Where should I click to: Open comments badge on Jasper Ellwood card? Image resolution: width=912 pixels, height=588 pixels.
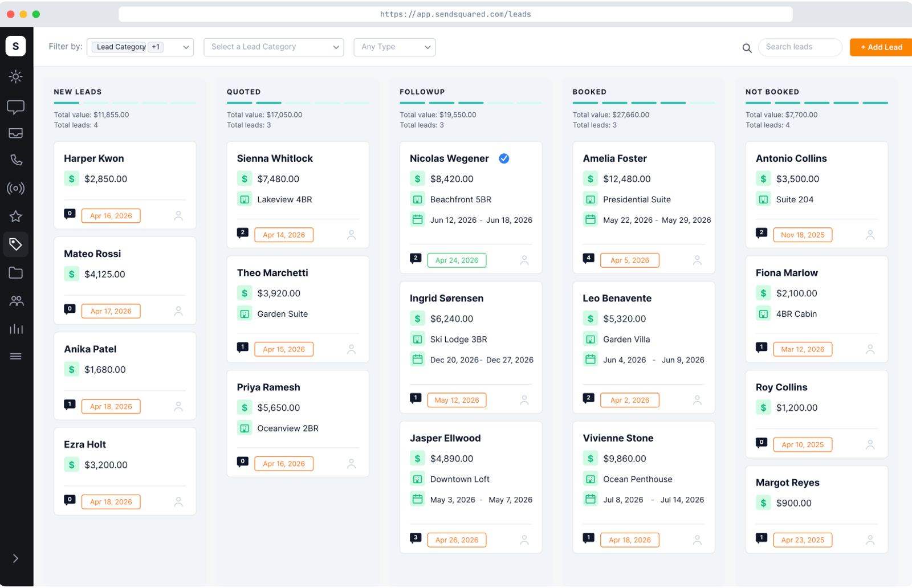[x=416, y=538]
